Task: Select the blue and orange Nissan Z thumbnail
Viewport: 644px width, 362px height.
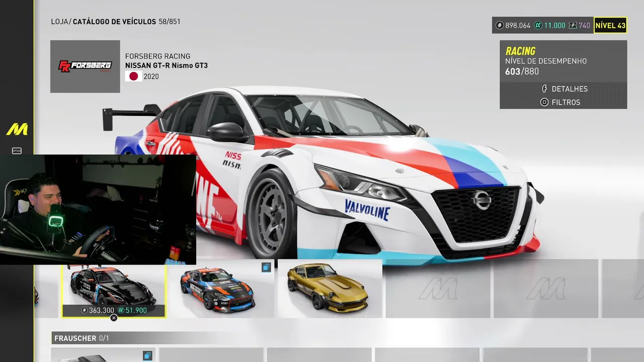Action: [222, 289]
